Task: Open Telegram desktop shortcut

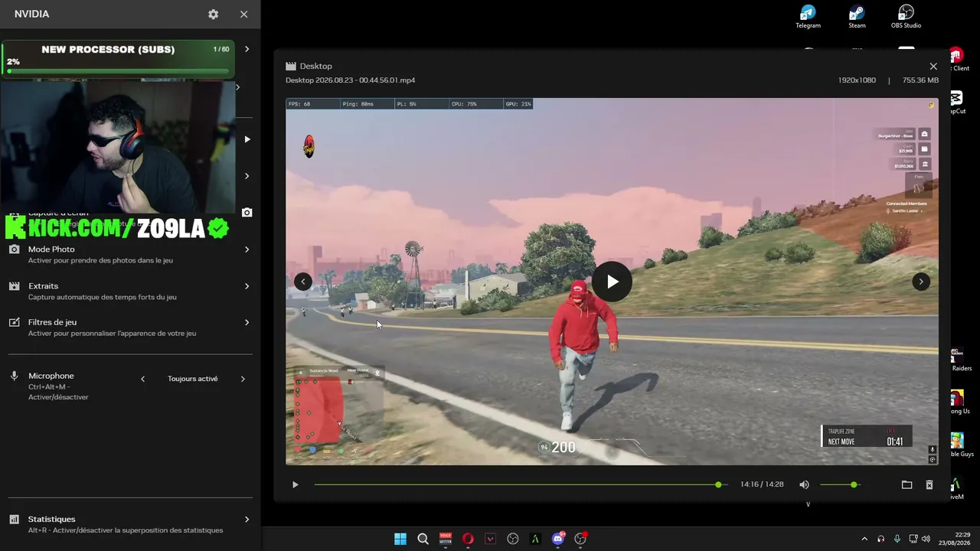Action: click(808, 17)
